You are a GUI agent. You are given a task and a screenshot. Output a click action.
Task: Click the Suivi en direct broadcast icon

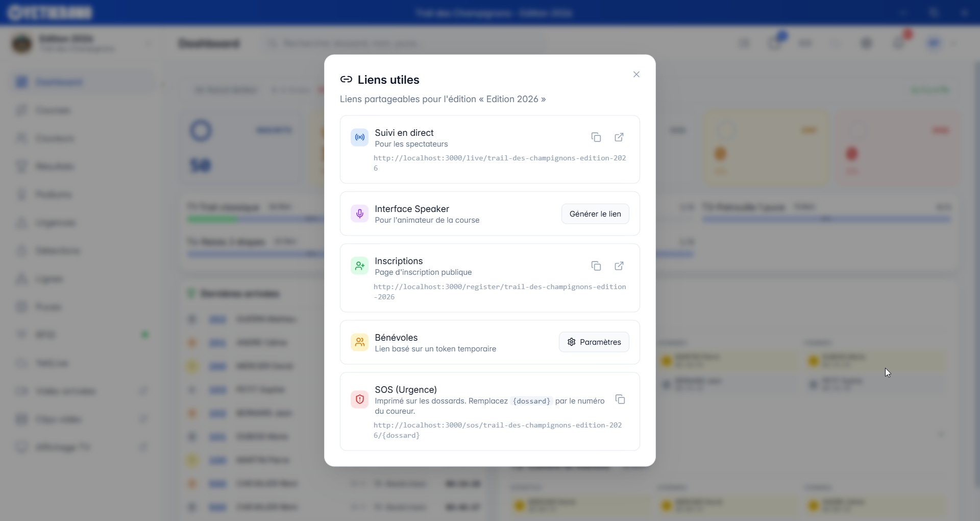[359, 137]
